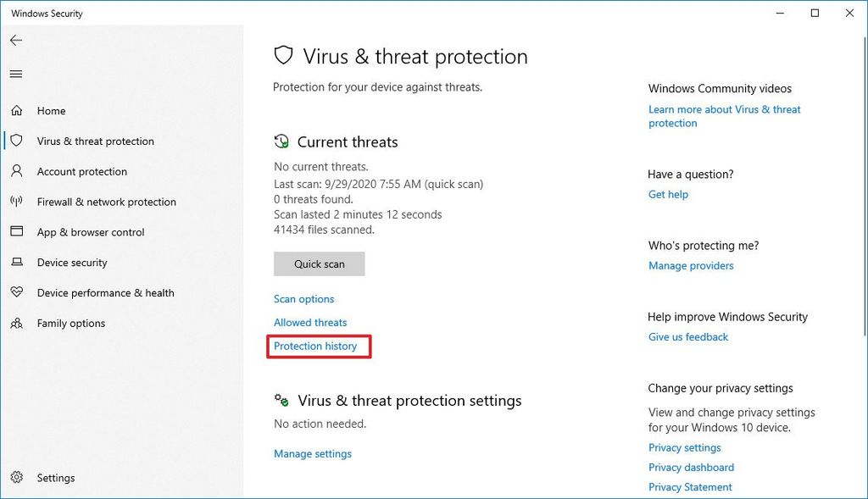This screenshot has width=868, height=499.
Task: Click Manage settings under protection settings
Action: click(312, 453)
